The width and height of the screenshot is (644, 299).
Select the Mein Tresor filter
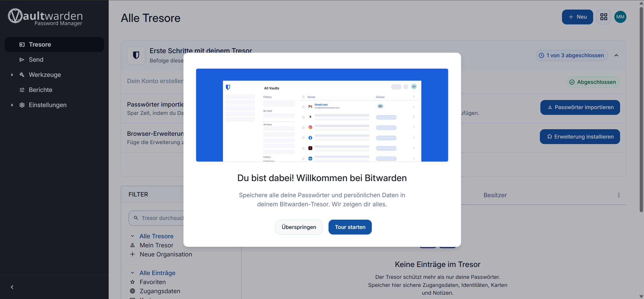tap(156, 245)
